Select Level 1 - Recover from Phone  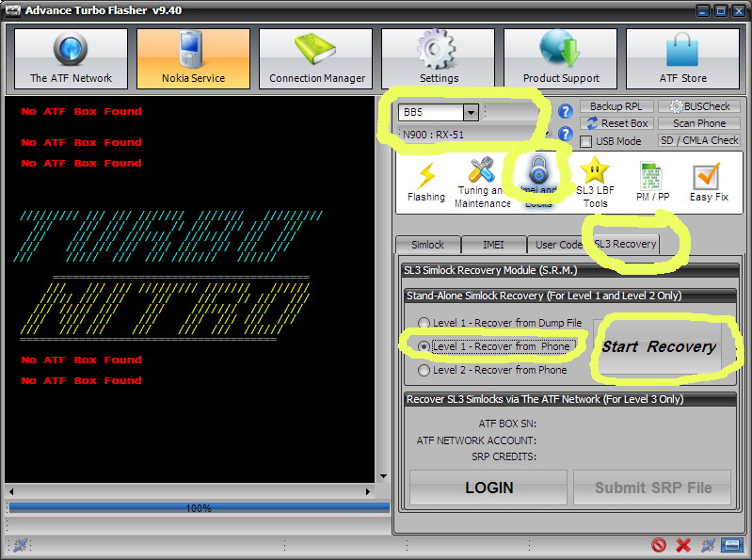coord(424,346)
